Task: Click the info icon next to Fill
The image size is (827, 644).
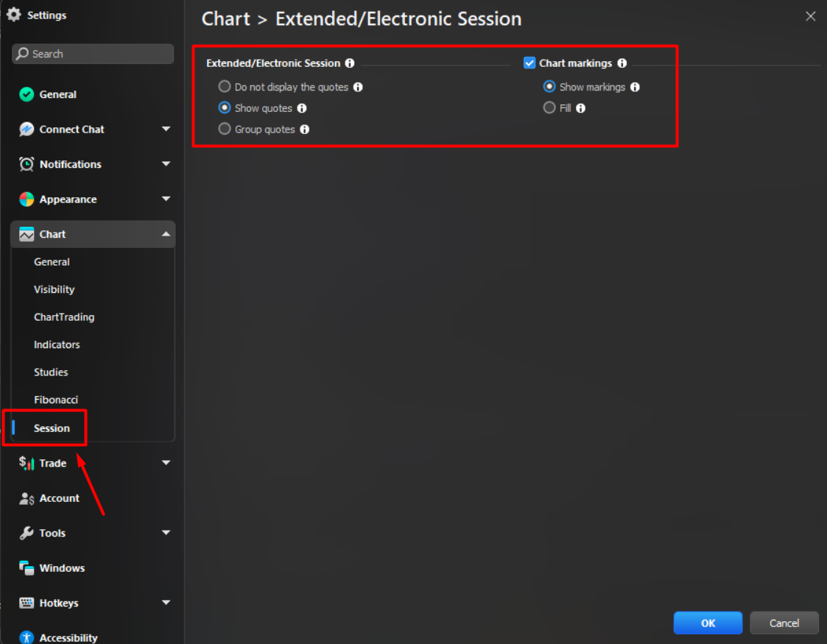Action: (581, 108)
